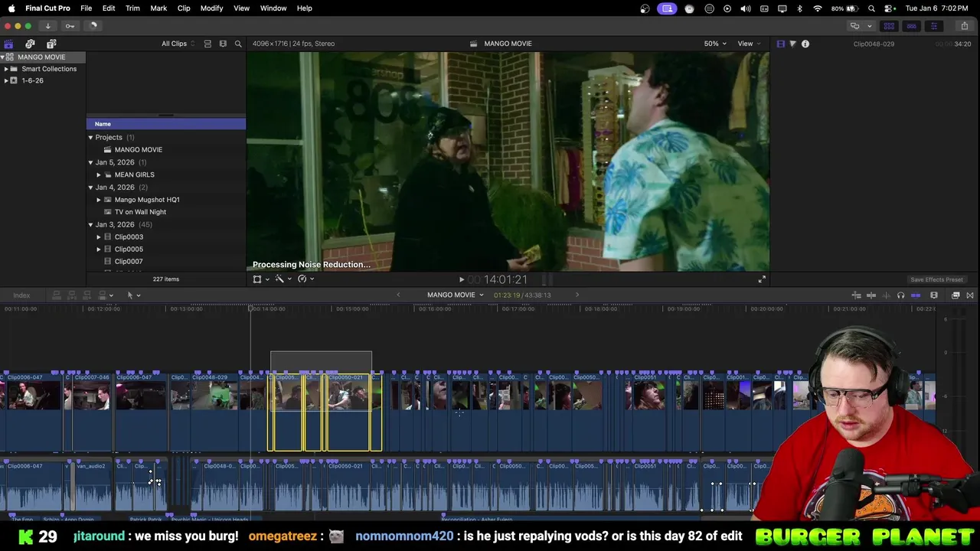Collapse the Projects group
Screen dimensions: 980x551
(90, 138)
